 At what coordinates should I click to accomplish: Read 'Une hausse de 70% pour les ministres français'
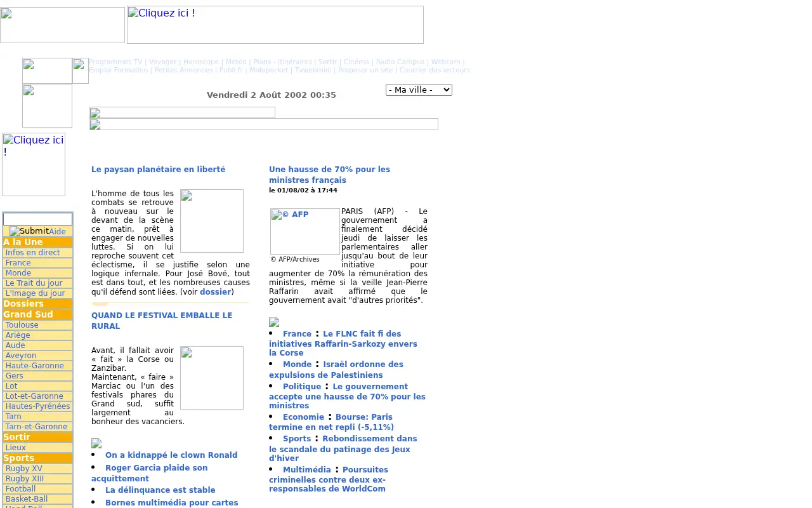coord(329,175)
